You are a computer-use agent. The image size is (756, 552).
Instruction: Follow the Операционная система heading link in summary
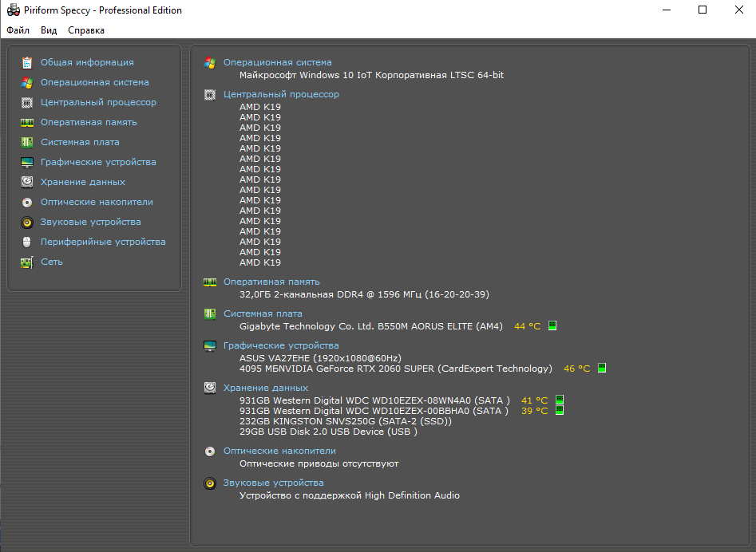[277, 62]
